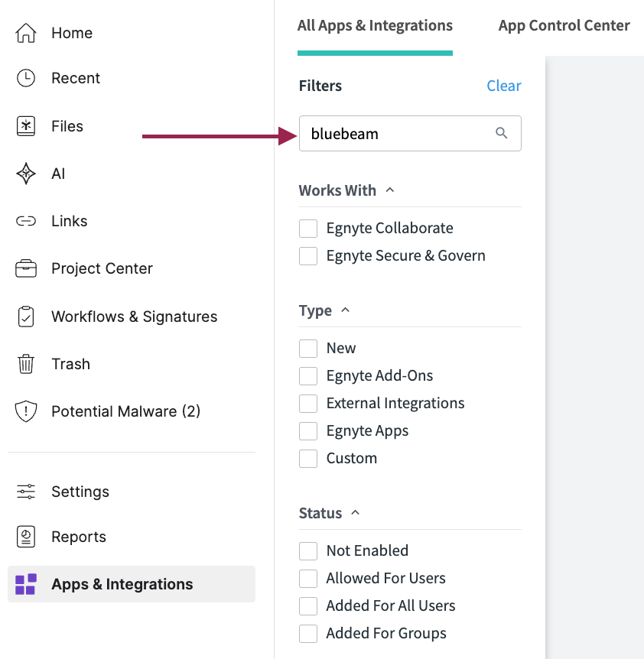Go to Recent in the sidebar
The width and height of the screenshot is (644, 659).
(76, 78)
